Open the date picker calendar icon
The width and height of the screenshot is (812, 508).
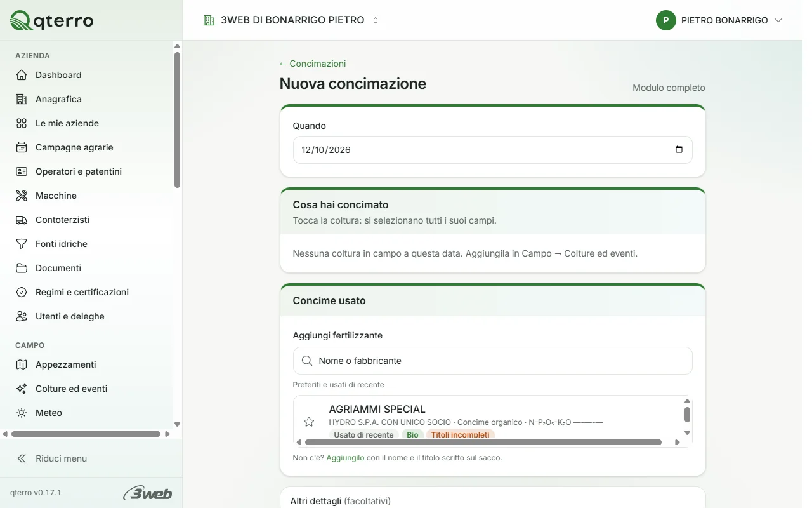point(679,150)
